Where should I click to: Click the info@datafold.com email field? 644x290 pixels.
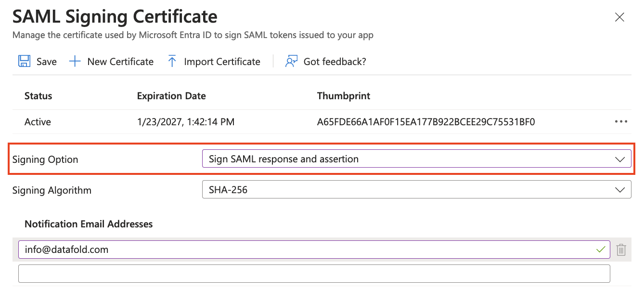(x=314, y=250)
